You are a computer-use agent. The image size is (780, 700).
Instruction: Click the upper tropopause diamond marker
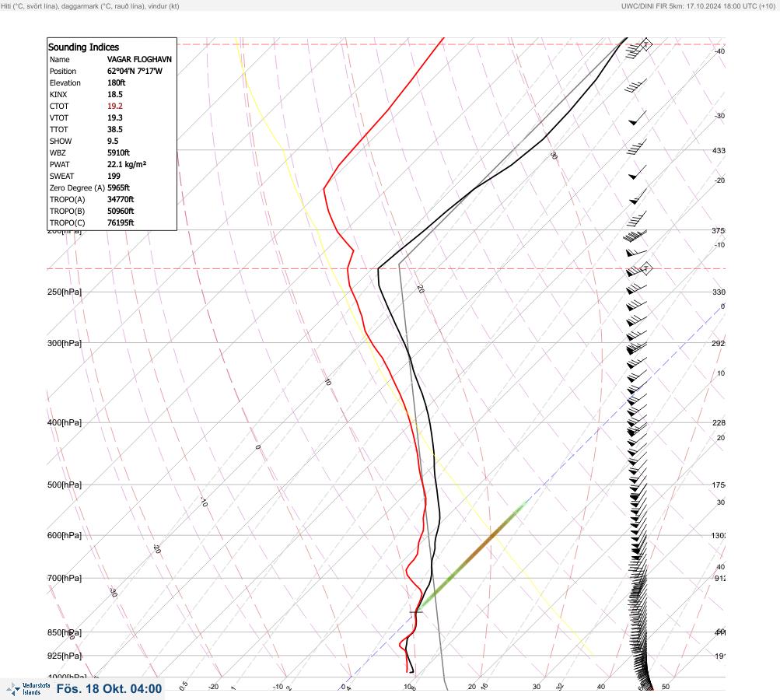645,44
